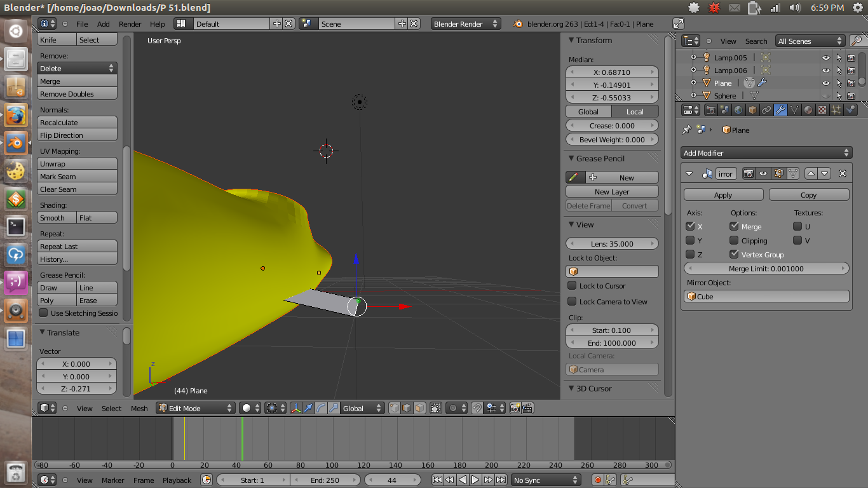Open the timeline Playback menu
Viewport: 868px width, 488px height.
pos(177,480)
